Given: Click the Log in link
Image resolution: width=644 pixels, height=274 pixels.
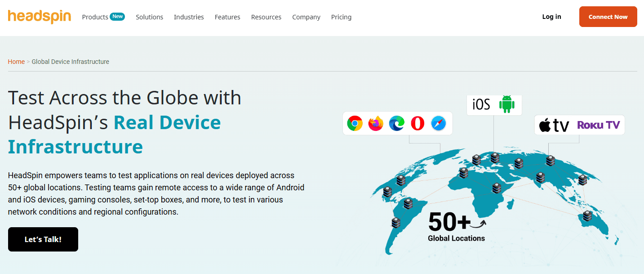Looking at the screenshot, I should 551,17.
